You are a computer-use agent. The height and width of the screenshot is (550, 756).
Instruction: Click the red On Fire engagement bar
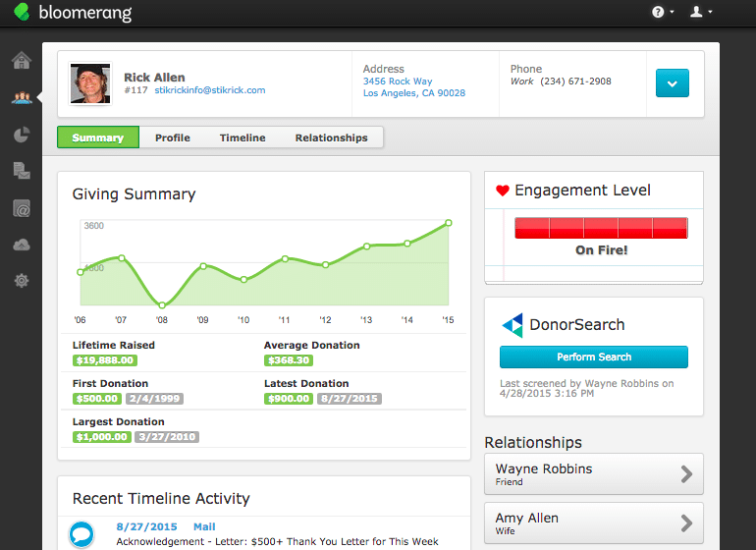(x=601, y=228)
